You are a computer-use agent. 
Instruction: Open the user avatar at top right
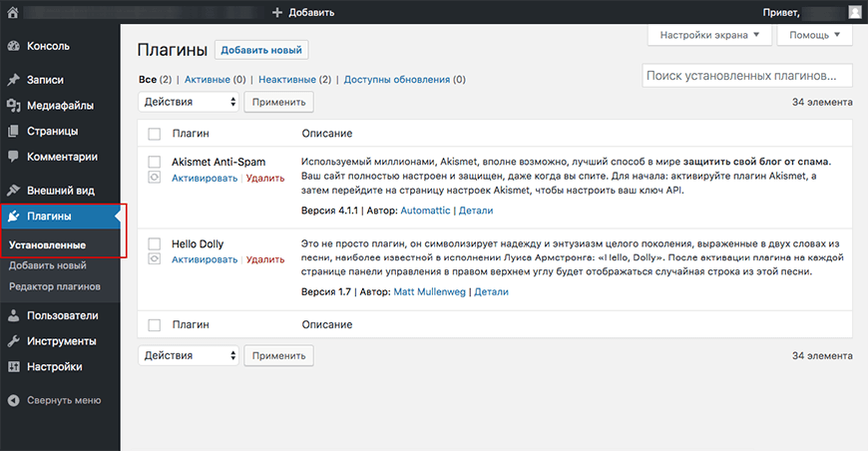pyautogui.click(x=854, y=12)
